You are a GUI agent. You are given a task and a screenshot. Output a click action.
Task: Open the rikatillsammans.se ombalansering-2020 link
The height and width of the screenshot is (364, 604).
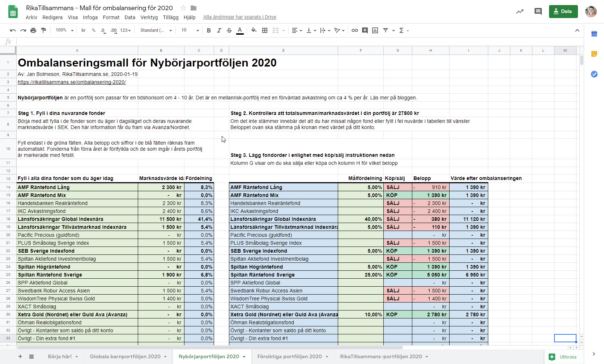(72, 82)
